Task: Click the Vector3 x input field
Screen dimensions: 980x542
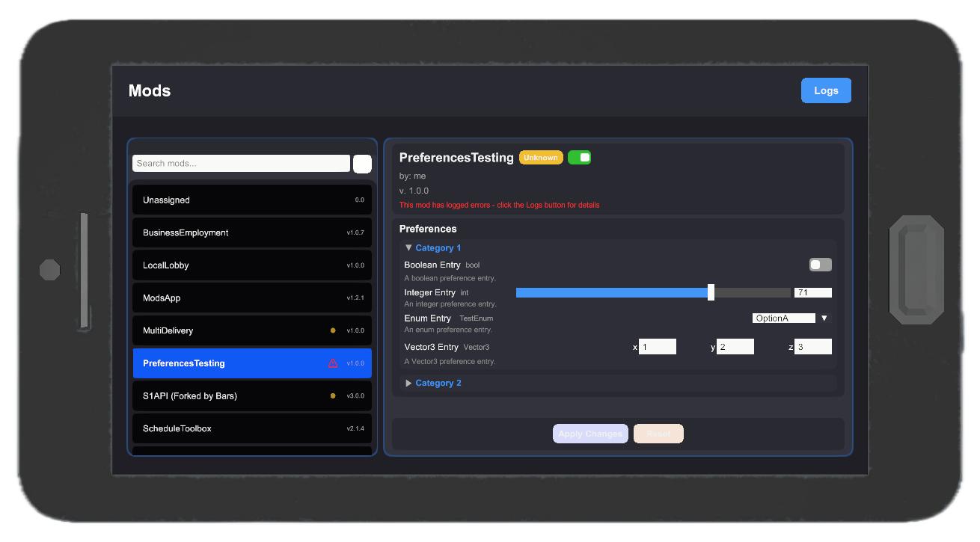Action: (657, 346)
